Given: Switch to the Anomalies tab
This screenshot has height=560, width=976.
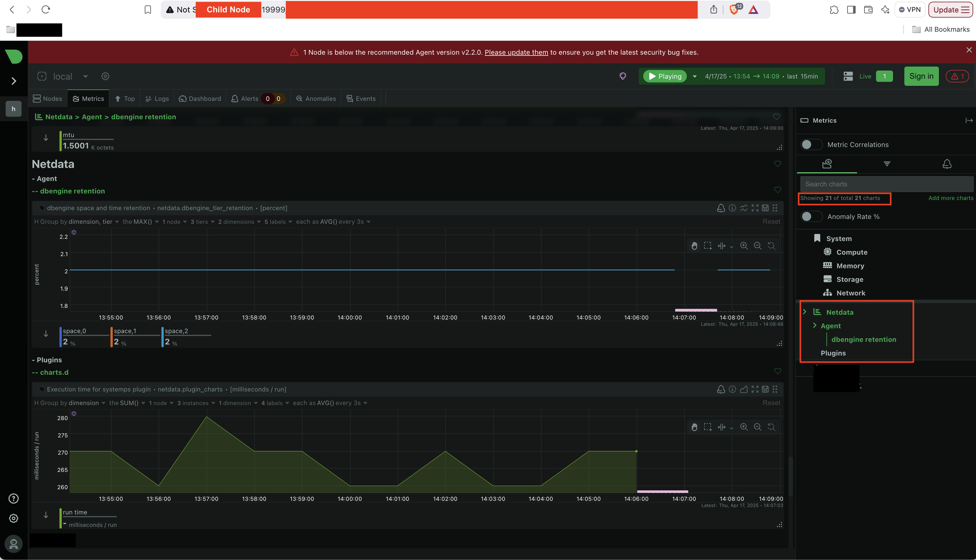Looking at the screenshot, I should click(x=316, y=99).
